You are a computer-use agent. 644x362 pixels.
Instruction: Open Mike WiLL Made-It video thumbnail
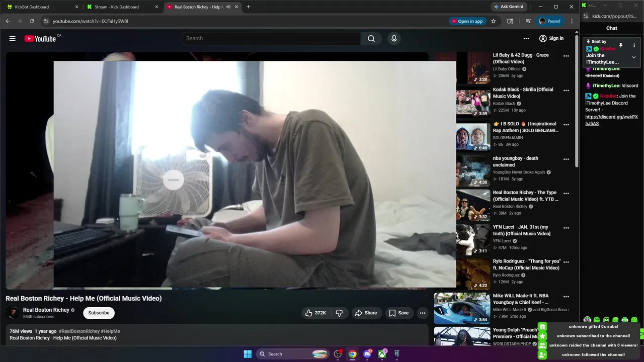(x=462, y=308)
